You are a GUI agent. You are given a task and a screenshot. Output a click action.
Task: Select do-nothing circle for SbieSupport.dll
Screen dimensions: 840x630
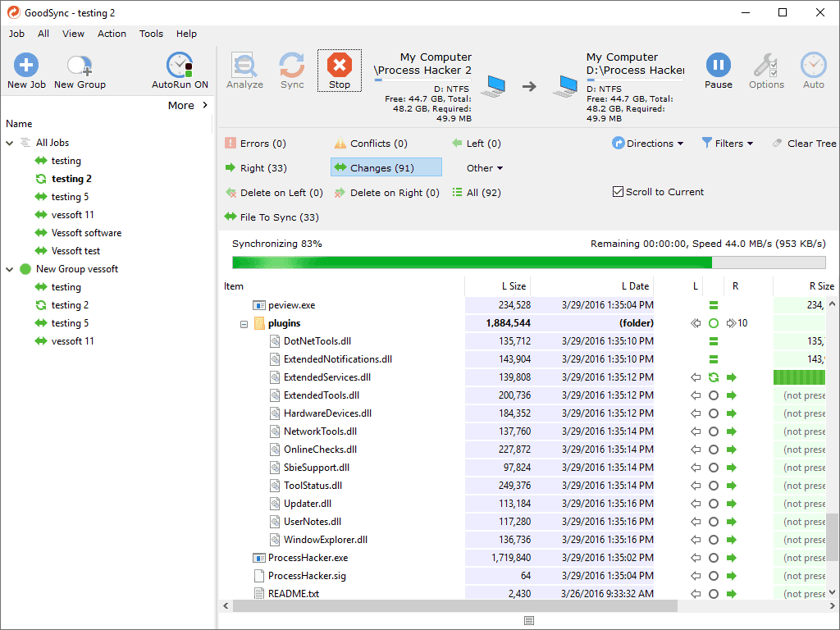coord(713,468)
